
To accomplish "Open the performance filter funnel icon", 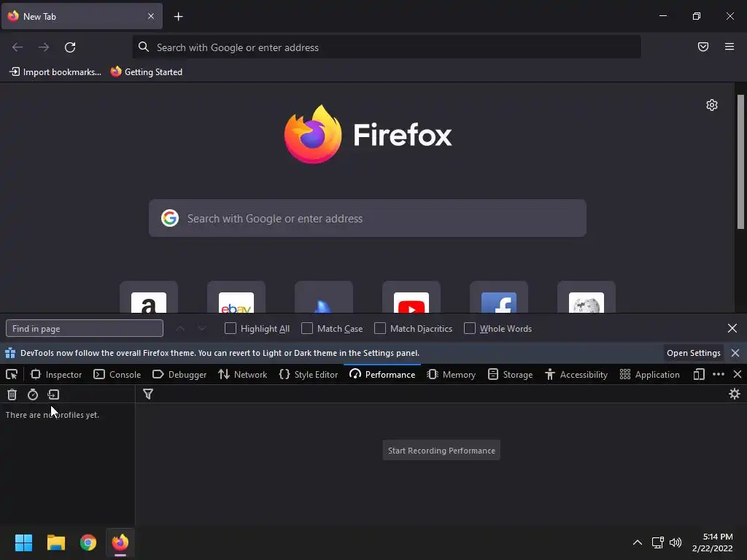I will pyautogui.click(x=148, y=394).
